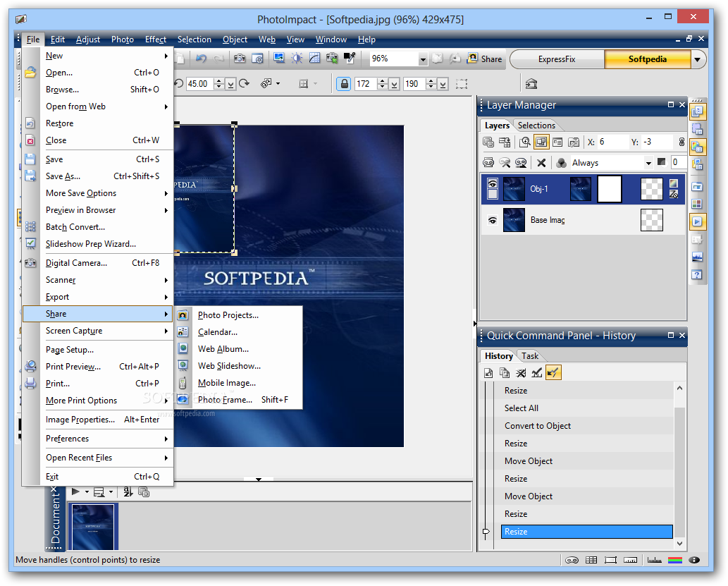
Task: Click the document thumbnail in bottom panel
Action: 93,527
